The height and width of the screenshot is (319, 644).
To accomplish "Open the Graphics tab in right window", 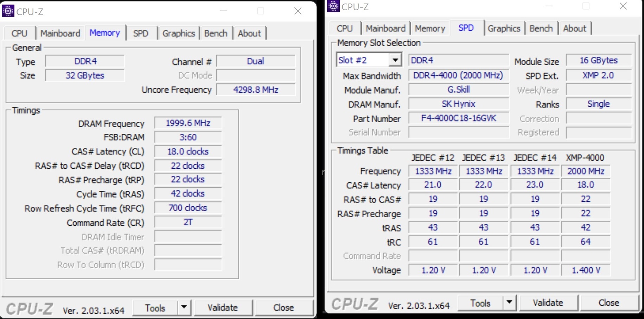I will (504, 29).
